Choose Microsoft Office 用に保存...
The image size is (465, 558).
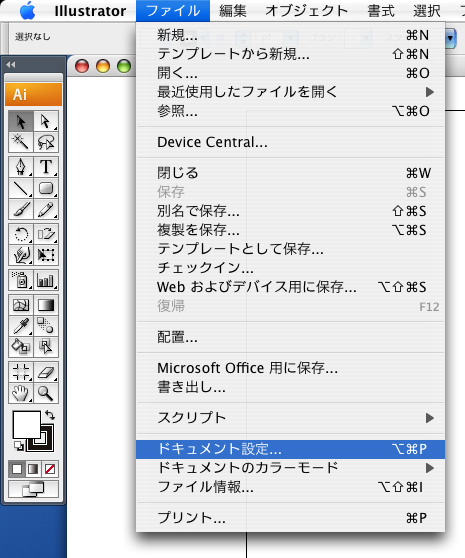point(290,368)
